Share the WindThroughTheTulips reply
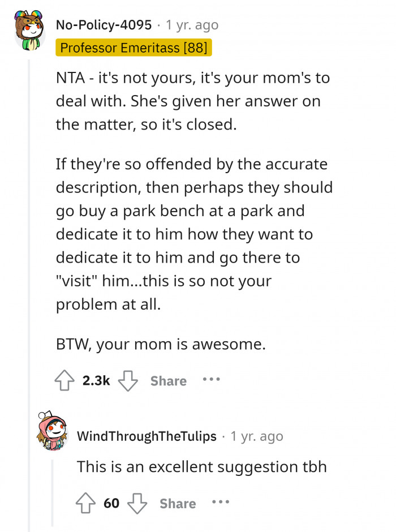The image size is (396, 532). [178, 504]
